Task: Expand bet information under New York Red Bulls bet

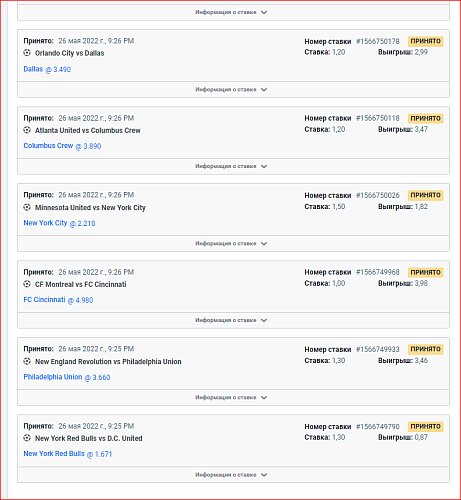Action: click(x=231, y=475)
